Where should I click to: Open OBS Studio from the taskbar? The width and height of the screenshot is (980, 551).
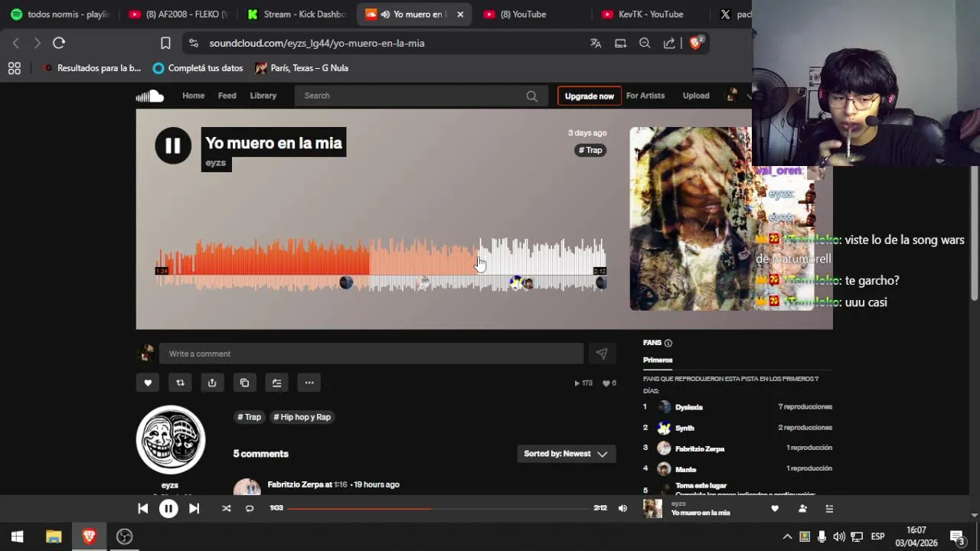(x=124, y=536)
